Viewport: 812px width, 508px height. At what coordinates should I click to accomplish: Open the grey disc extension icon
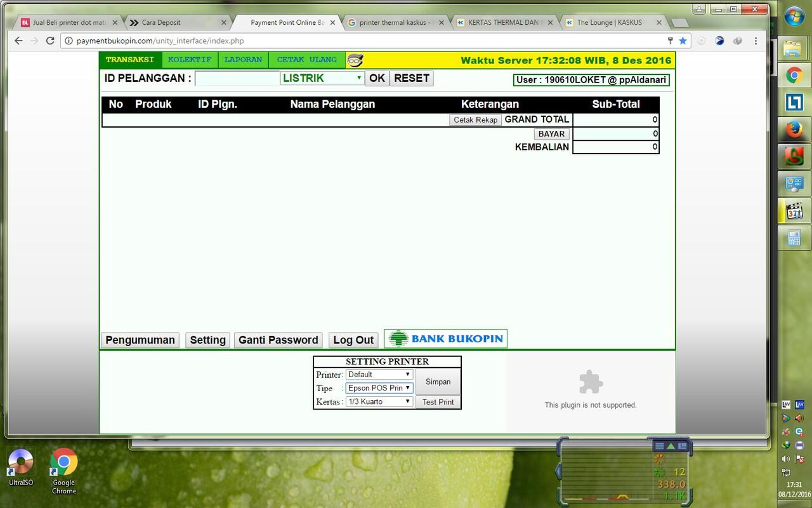[702, 41]
